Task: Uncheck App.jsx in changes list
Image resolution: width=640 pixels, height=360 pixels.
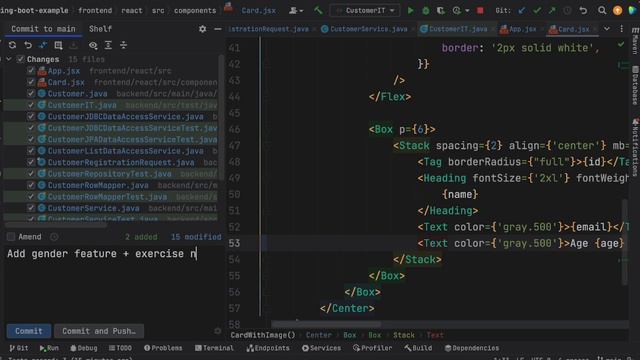Action: 31,71
